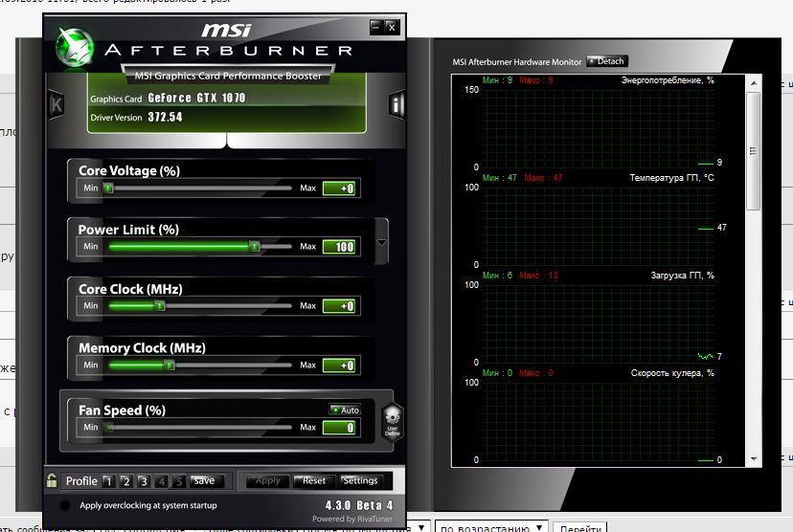Click the GeForce GTX 1070 card name

click(196, 98)
